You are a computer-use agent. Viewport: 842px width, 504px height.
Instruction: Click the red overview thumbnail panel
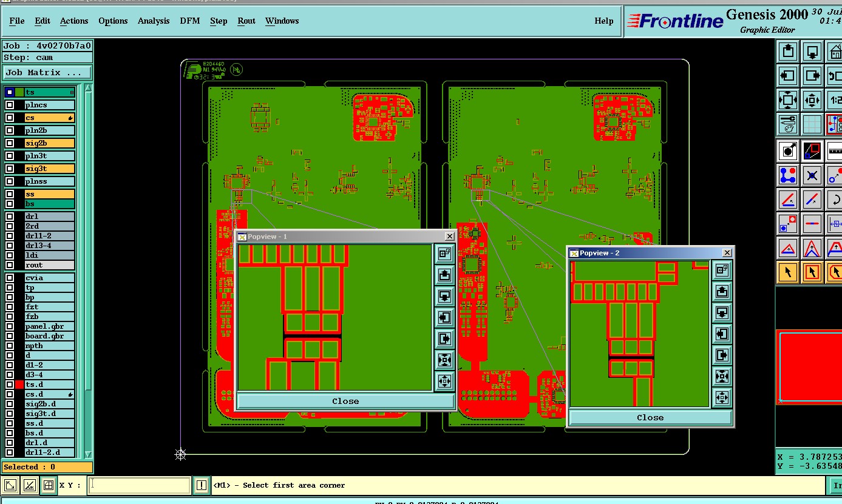[809, 367]
